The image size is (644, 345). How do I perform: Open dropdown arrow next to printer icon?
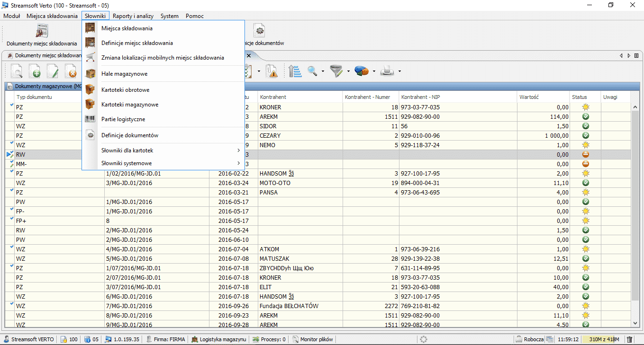[x=399, y=72]
